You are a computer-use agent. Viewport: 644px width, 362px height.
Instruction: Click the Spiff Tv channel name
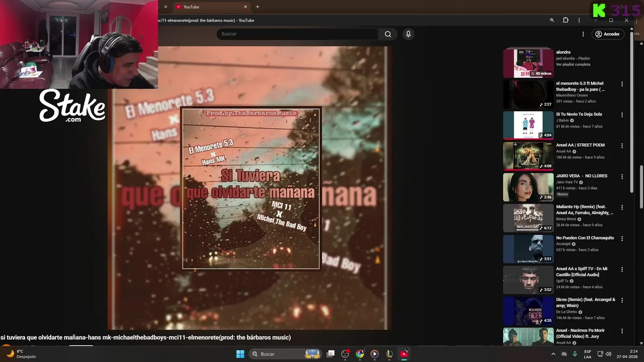(x=562, y=281)
